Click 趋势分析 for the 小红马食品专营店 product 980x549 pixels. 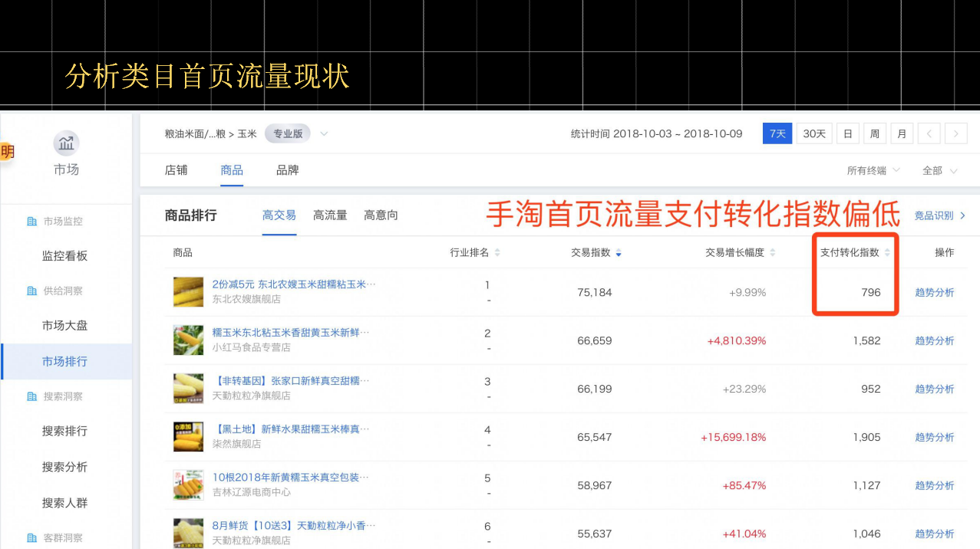click(x=934, y=340)
